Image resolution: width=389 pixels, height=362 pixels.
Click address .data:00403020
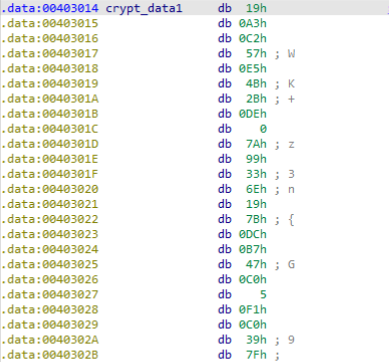50,189
